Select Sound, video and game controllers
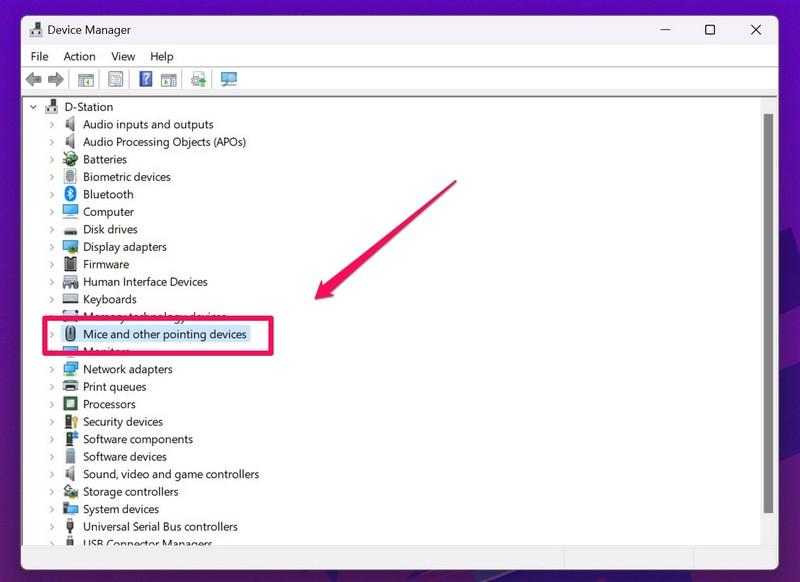 (170, 475)
